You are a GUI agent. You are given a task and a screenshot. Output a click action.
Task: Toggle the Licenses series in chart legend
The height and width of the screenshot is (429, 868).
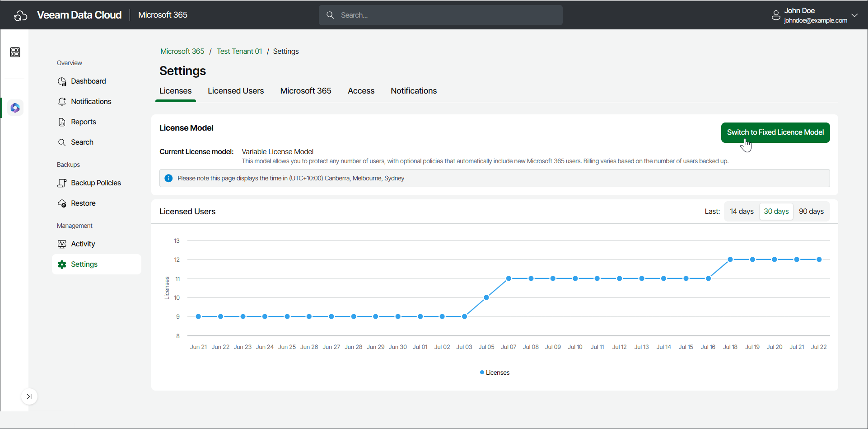click(x=495, y=373)
